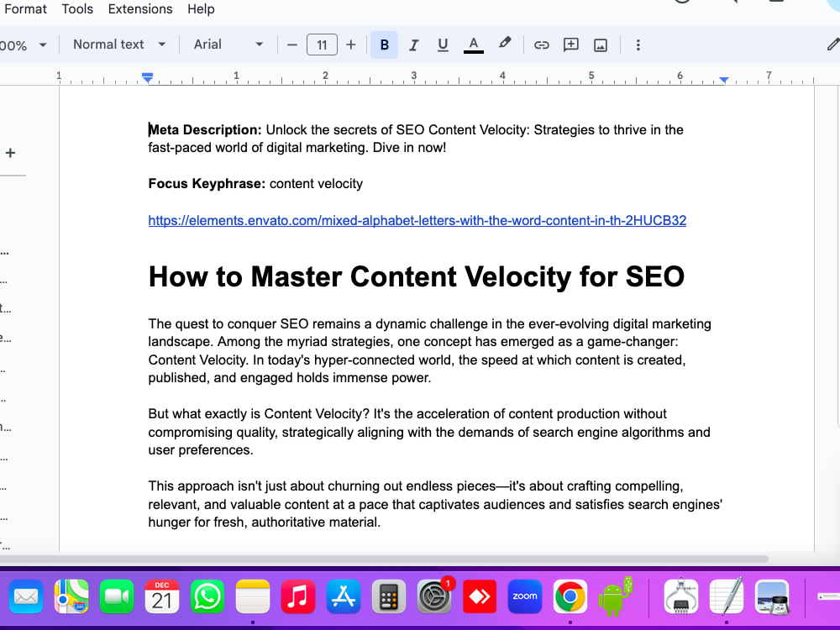Open the Normal text style dropdown
Screen dimensions: 840x630
(x=119, y=45)
